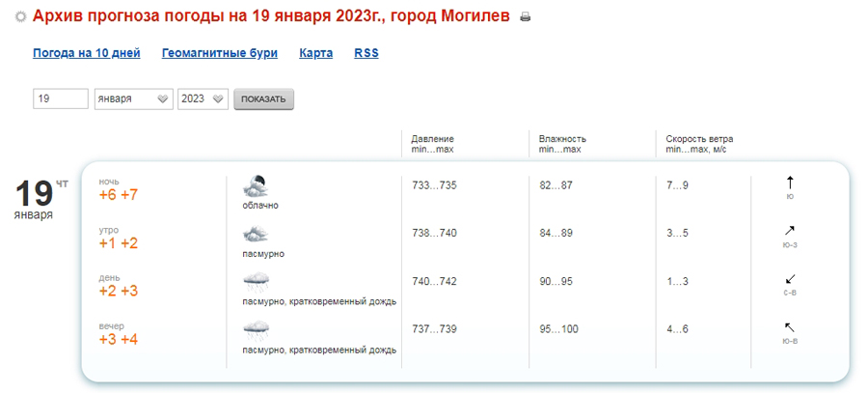The image size is (868, 393).
Task: Click the daytime rain cloud icon
Action: (x=257, y=283)
